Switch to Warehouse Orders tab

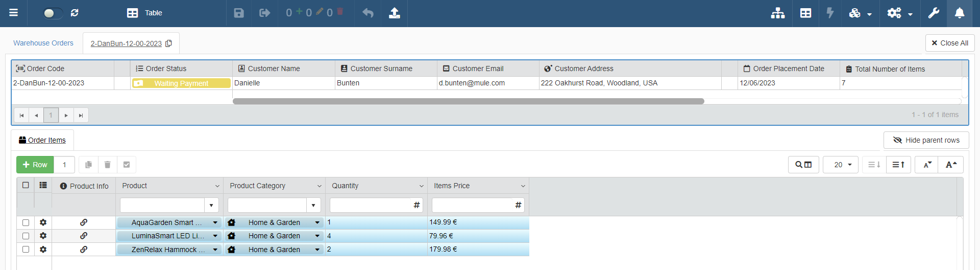click(x=43, y=43)
